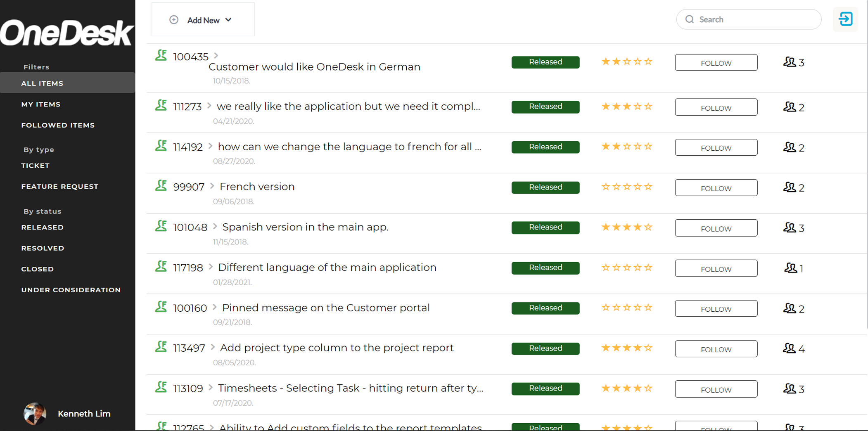Image resolution: width=868 pixels, height=431 pixels.
Task: Click item number 113109
Action: (x=188, y=388)
